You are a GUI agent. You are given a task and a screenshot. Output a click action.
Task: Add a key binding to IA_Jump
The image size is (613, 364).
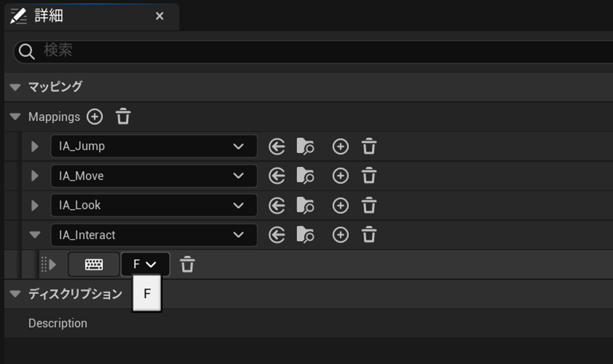(x=340, y=146)
